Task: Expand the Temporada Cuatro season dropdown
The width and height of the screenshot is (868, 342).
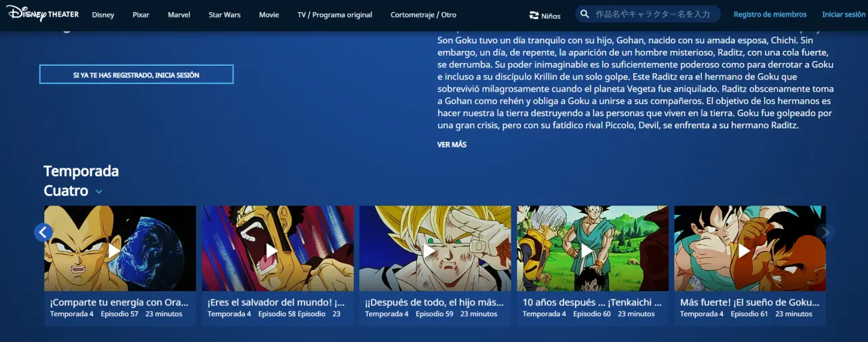Action: click(x=99, y=191)
